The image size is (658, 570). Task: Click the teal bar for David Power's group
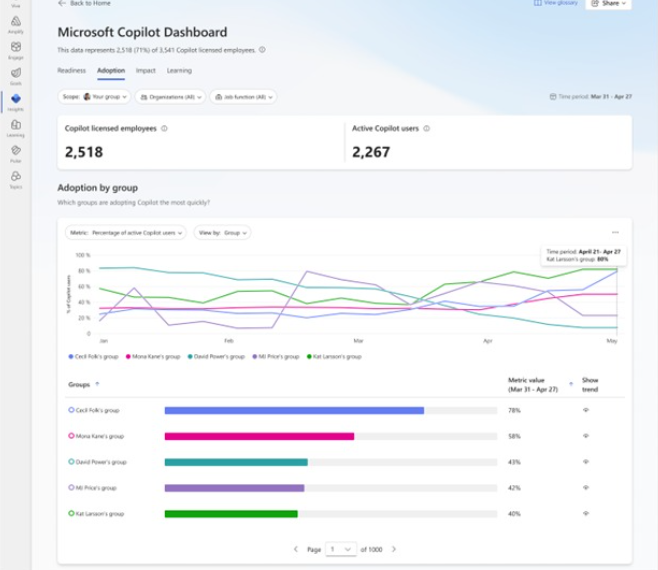236,462
